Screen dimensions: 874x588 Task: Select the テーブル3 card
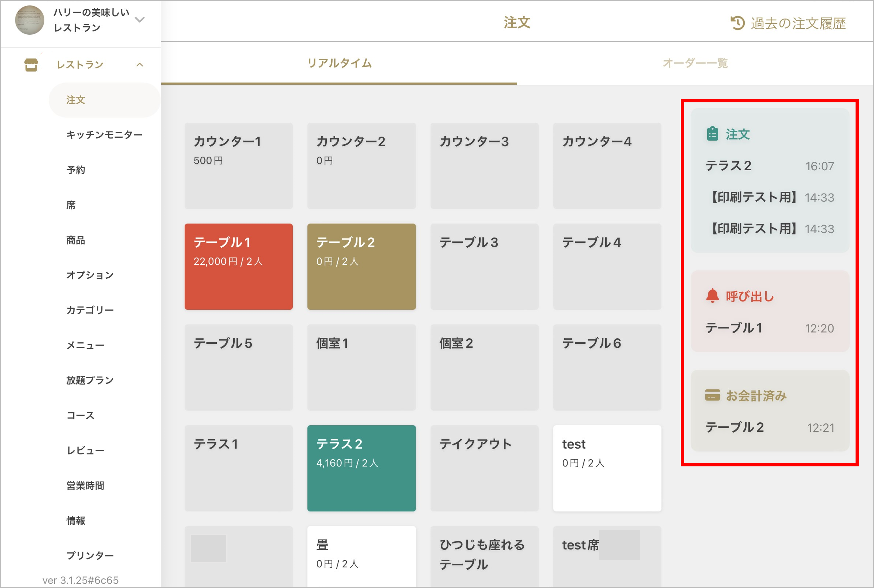[x=484, y=267]
